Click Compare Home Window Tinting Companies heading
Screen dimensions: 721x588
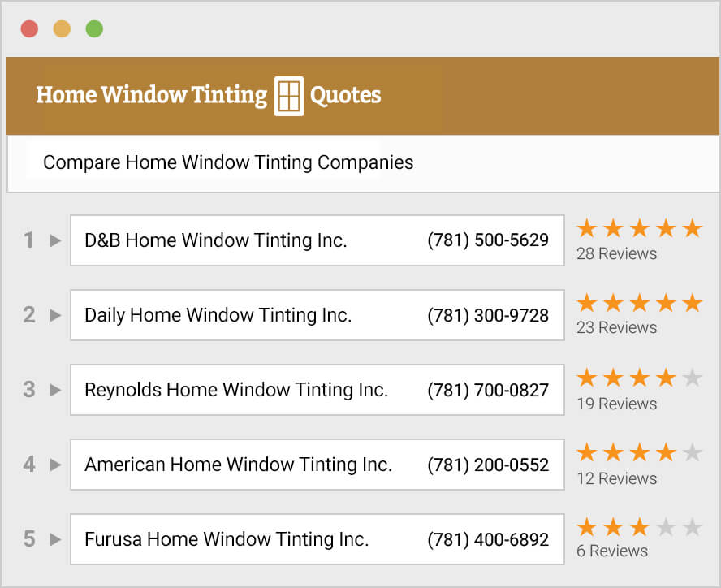[228, 162]
